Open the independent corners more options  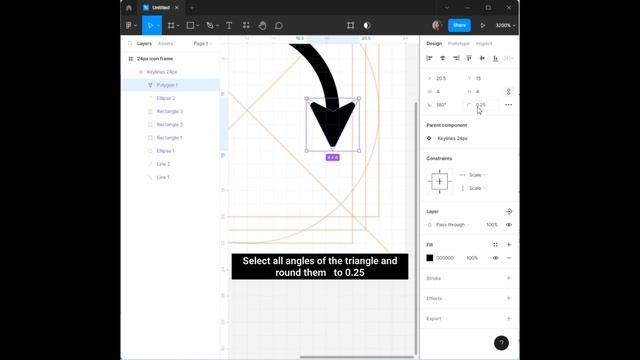click(x=509, y=105)
